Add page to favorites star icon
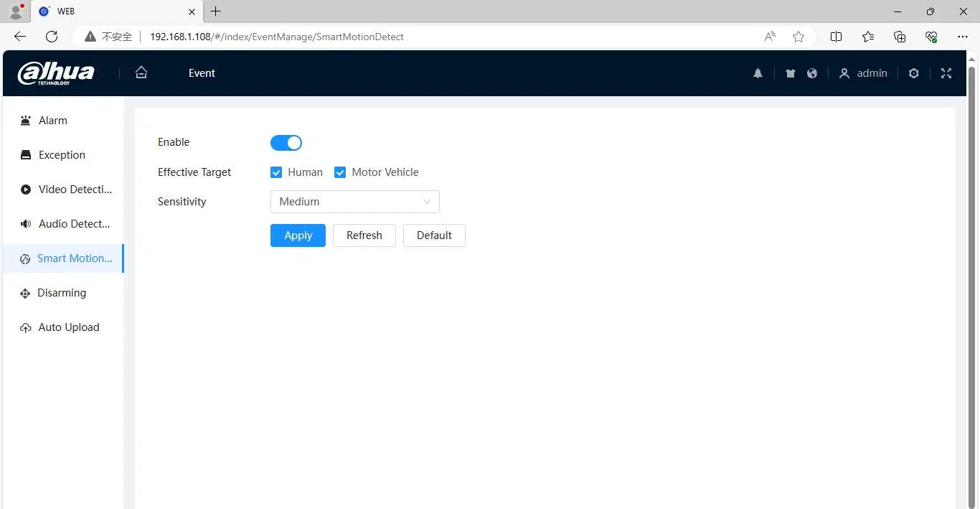980x509 pixels. click(x=798, y=37)
